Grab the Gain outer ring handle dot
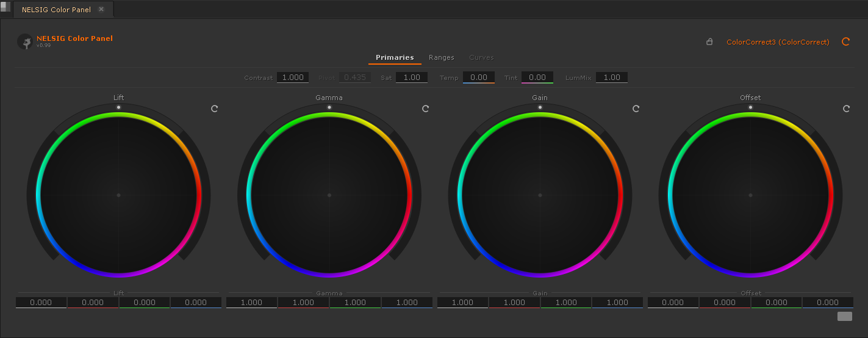This screenshot has height=338, width=868. click(540, 107)
